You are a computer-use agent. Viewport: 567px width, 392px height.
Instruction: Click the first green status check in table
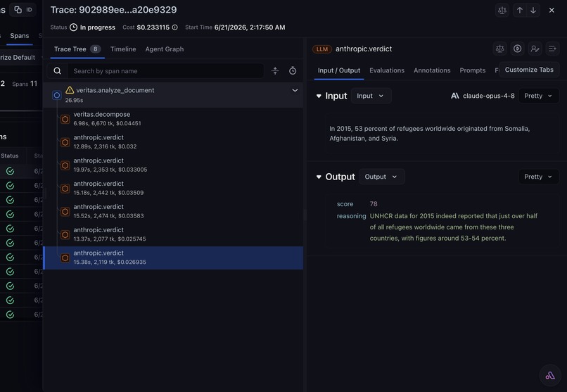10,171
